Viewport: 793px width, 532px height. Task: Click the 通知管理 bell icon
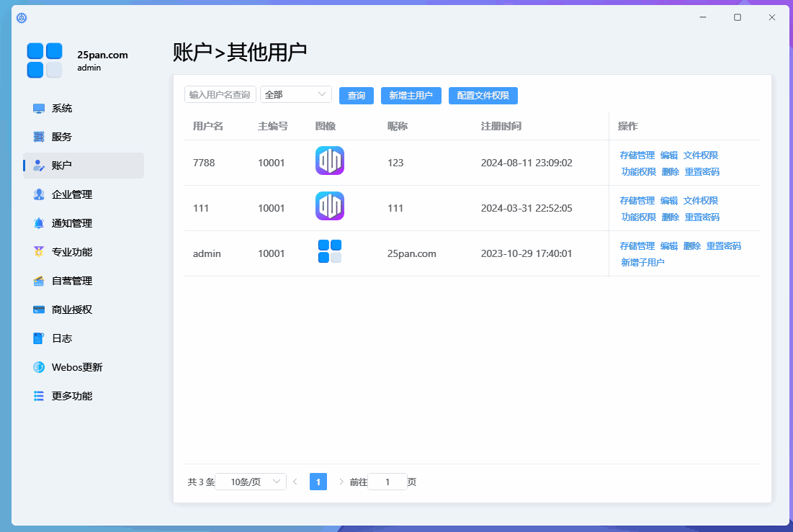39,223
